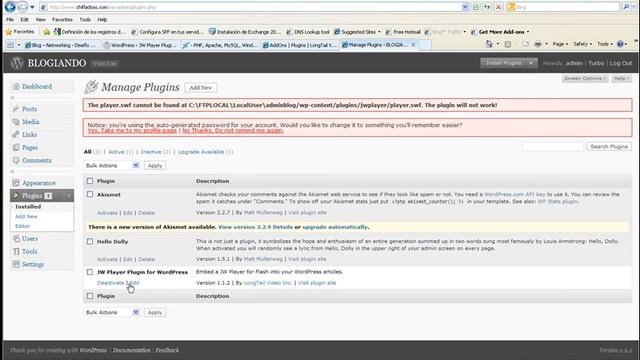Click Activate under Akismet
Viewport: 640px width, 360px height.
[107, 213]
